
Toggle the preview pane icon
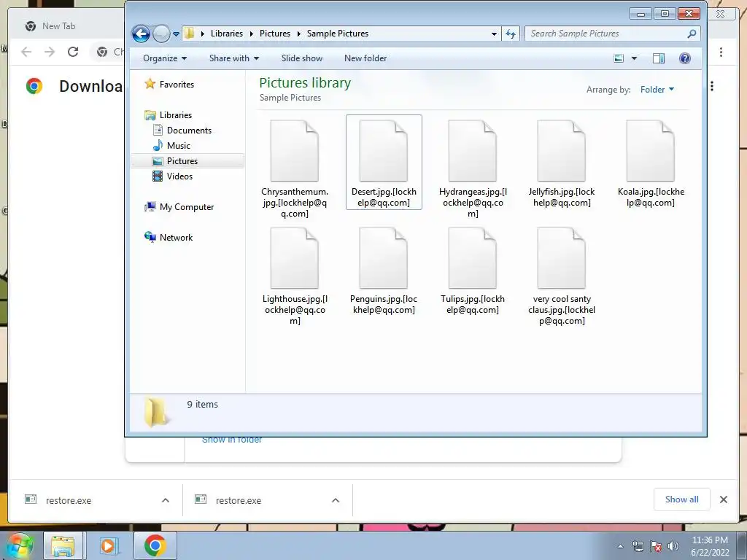click(x=659, y=58)
